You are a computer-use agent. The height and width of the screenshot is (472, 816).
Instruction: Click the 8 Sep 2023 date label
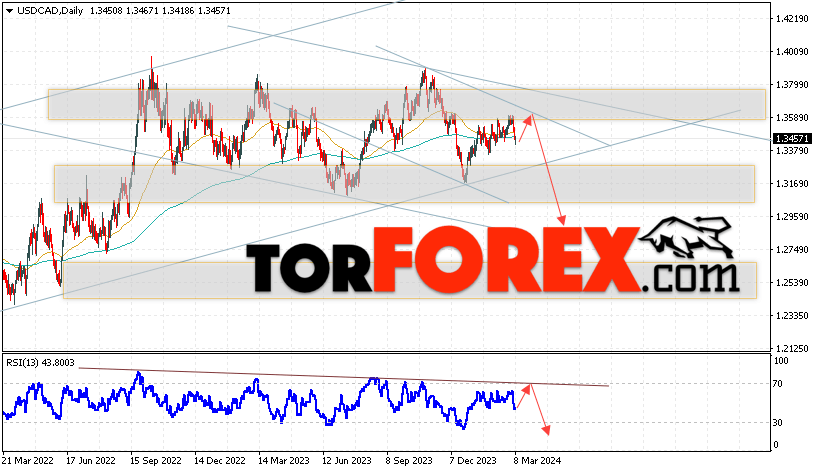[409, 461]
